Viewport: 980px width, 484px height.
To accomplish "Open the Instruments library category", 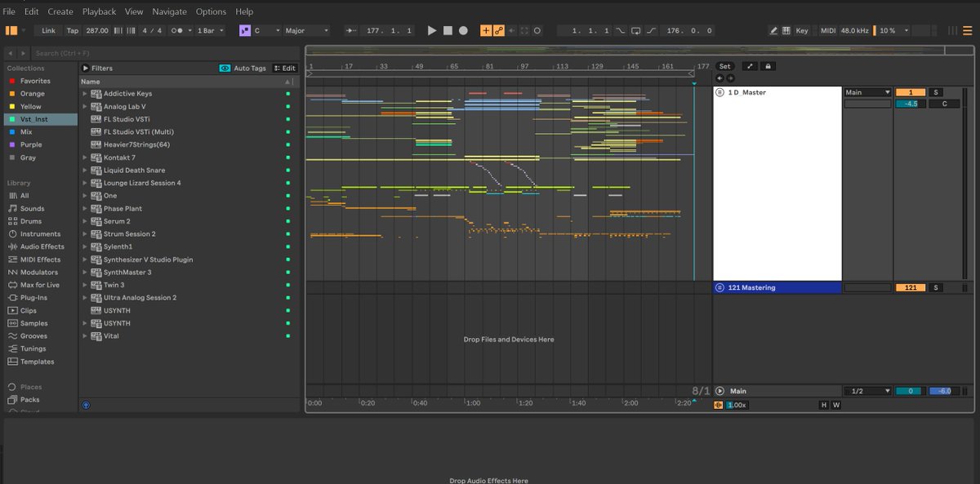I will pyautogui.click(x=39, y=234).
